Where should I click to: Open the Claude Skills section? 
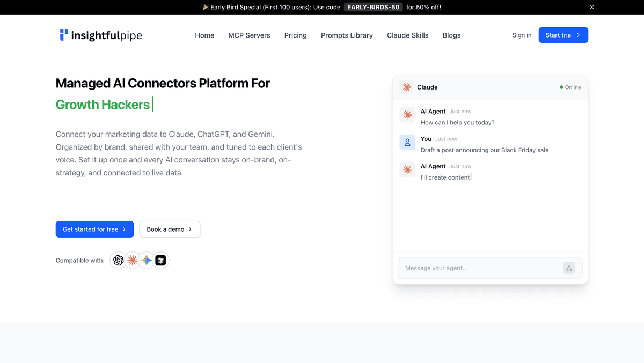(x=407, y=35)
